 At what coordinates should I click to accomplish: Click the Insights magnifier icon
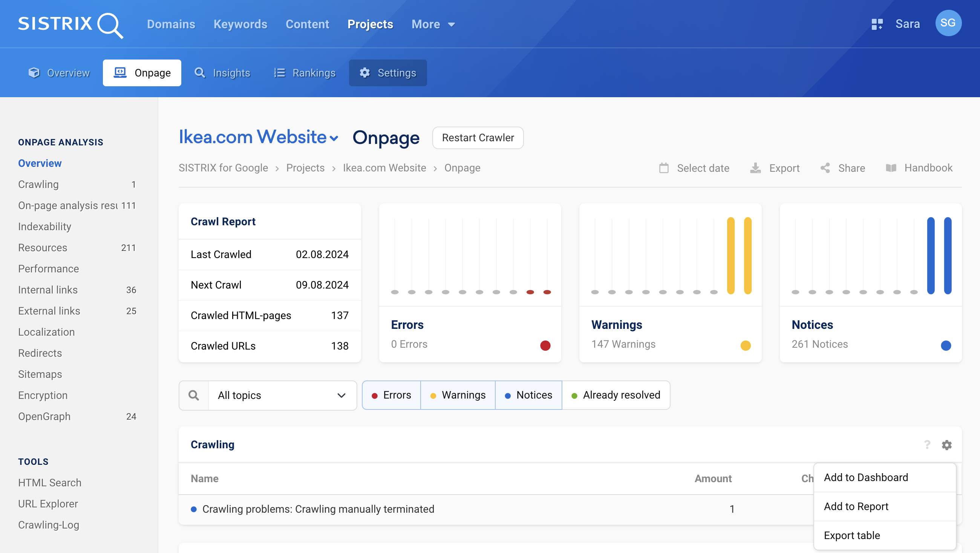click(x=200, y=73)
